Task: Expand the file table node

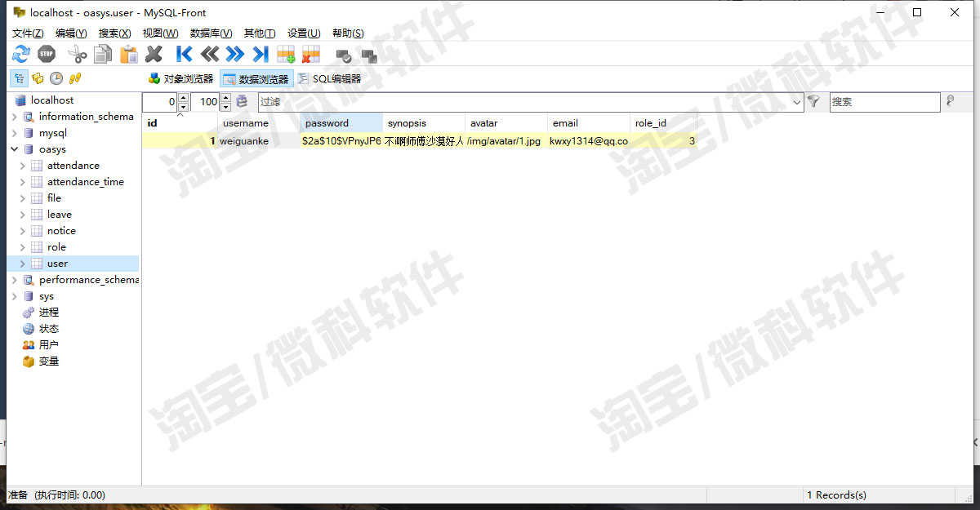Action: [x=22, y=198]
